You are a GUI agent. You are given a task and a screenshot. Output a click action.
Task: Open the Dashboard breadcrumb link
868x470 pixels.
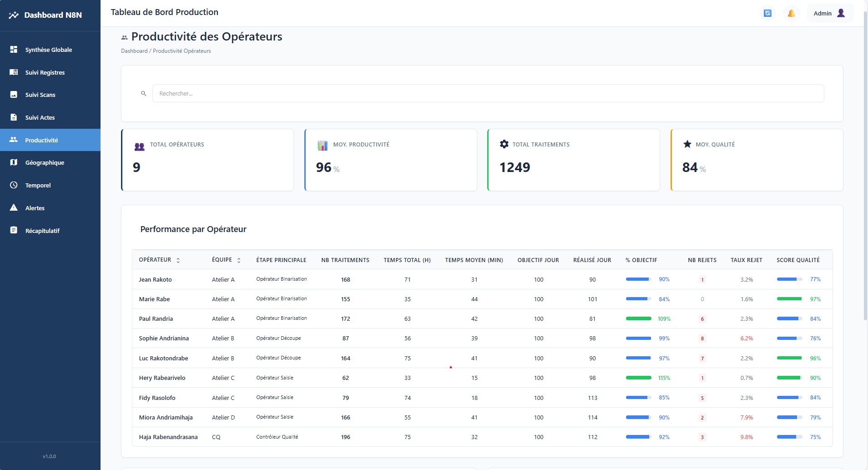point(134,51)
